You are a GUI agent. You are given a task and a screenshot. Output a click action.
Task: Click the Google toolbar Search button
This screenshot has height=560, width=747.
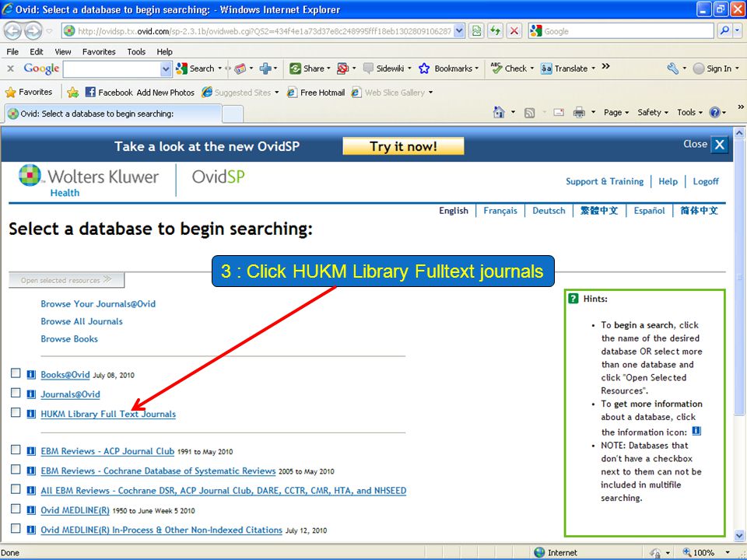point(195,68)
